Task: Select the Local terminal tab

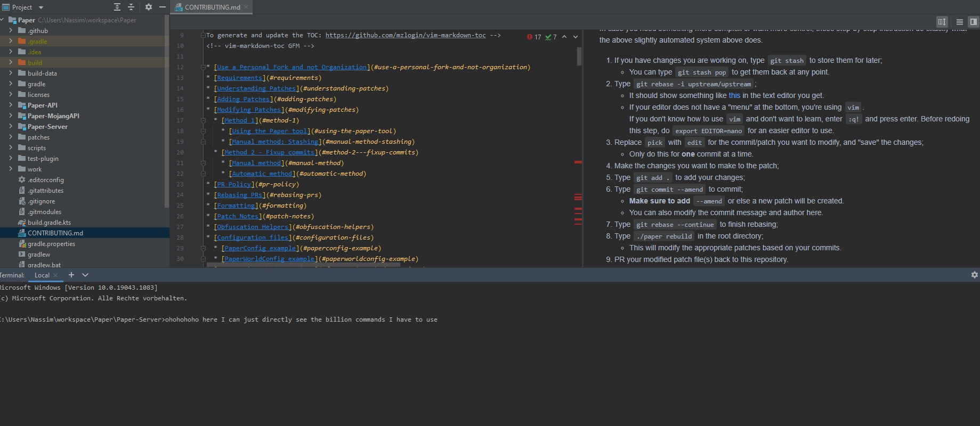Action: click(x=42, y=275)
